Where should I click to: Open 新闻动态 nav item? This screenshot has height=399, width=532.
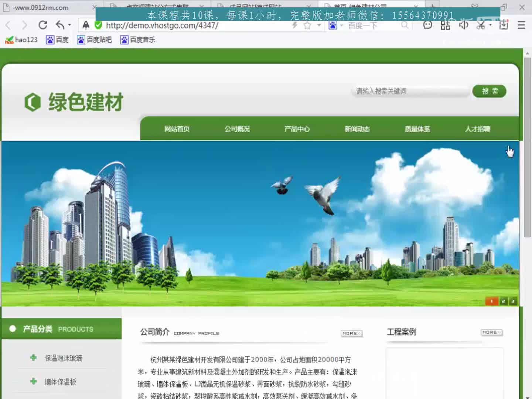(357, 129)
